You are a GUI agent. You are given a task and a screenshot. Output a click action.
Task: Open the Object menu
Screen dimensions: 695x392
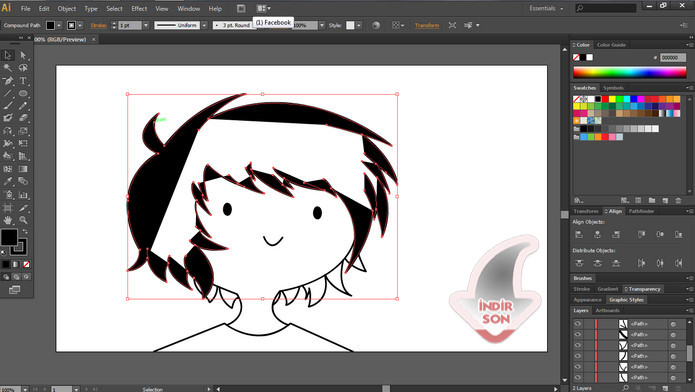[x=66, y=8]
